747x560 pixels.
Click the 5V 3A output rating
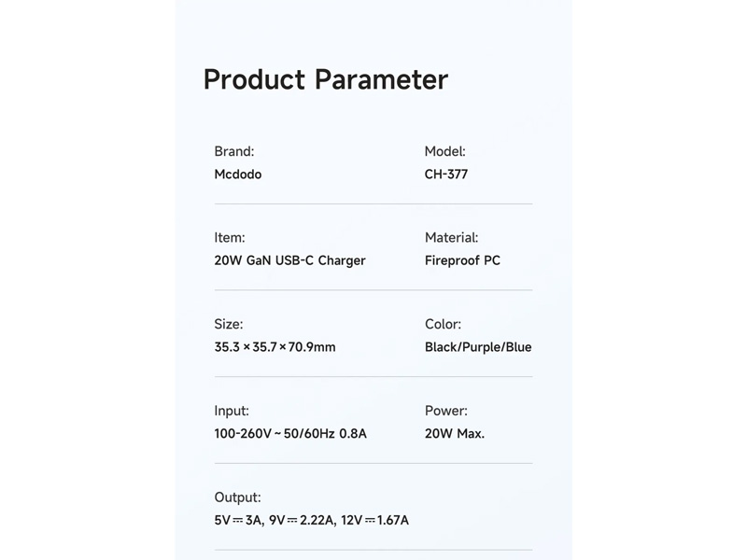click(238, 520)
